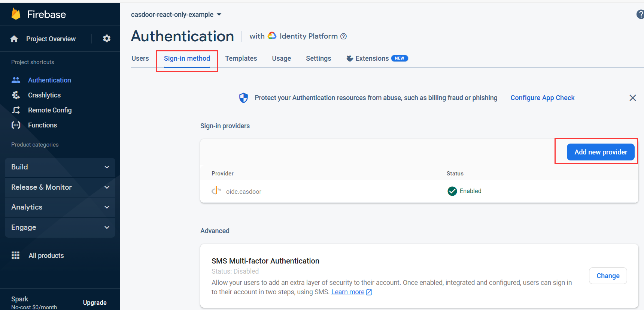The width and height of the screenshot is (644, 310).
Task: Click the Functions sidebar icon
Action: coord(16,125)
